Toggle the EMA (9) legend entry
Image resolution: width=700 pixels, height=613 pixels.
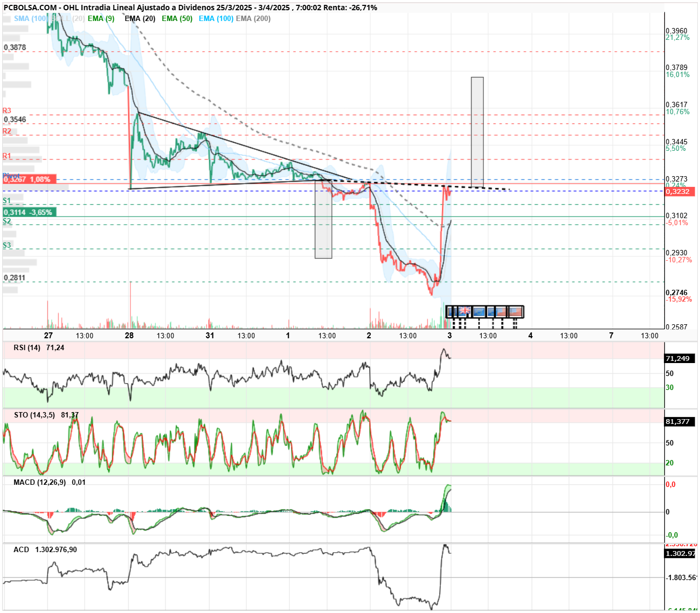[x=101, y=18]
